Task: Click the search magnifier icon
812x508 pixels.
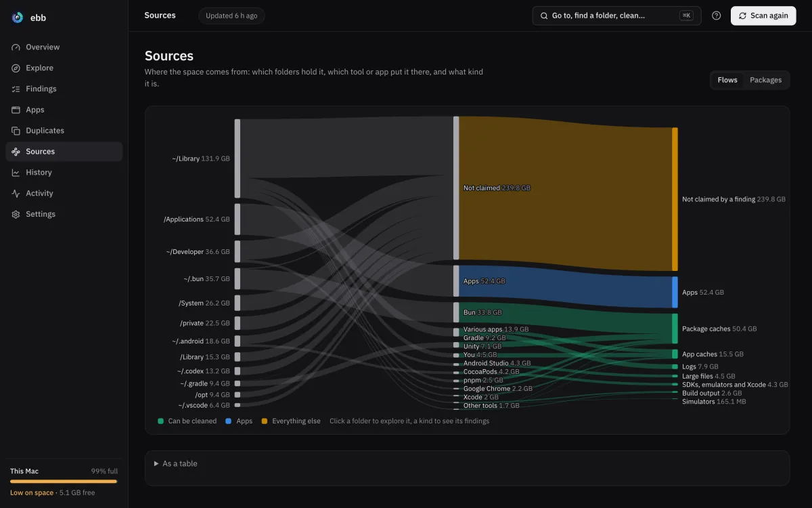Action: (x=544, y=16)
